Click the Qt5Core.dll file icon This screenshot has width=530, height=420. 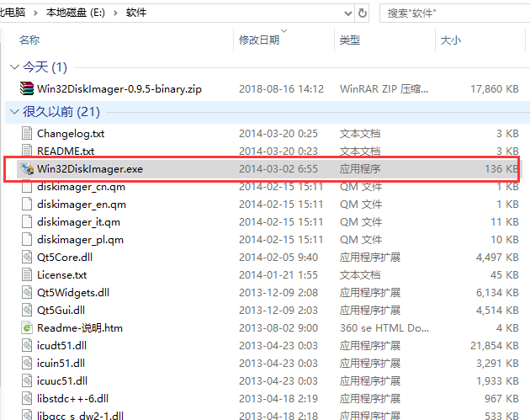[x=27, y=258]
